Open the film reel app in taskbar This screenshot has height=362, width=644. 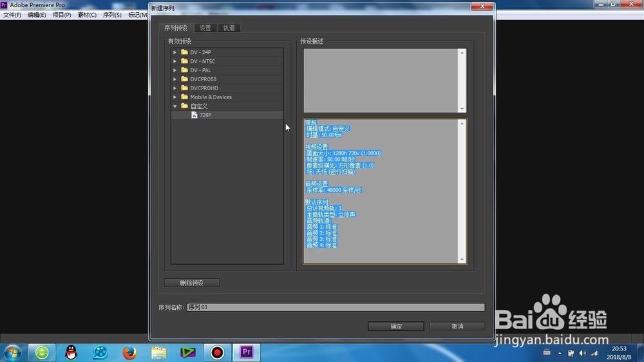click(100, 352)
